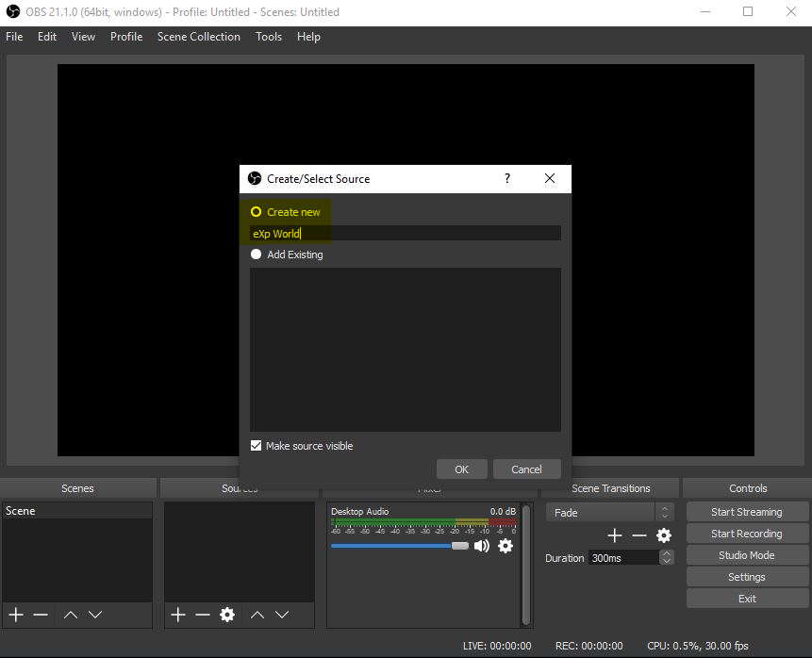The height and width of the screenshot is (658, 812).
Task: Close the Create/Select Source dialog
Action: [x=550, y=178]
